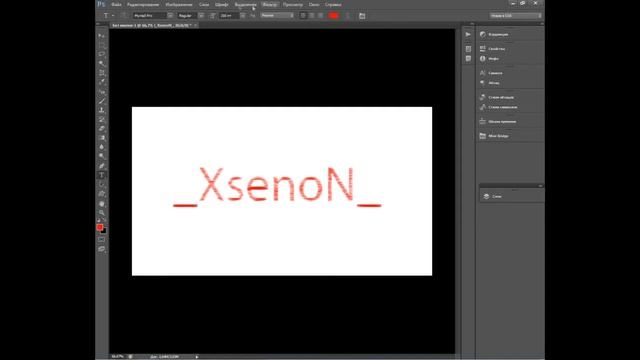Click the red text color swatch
This screenshot has width=640, height=360.
(333, 16)
